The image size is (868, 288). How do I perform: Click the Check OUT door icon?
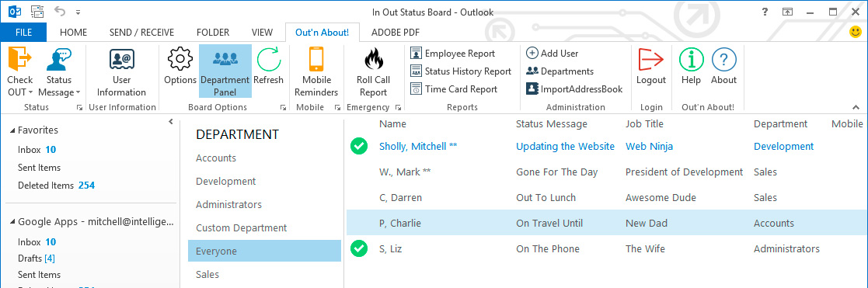click(x=20, y=59)
